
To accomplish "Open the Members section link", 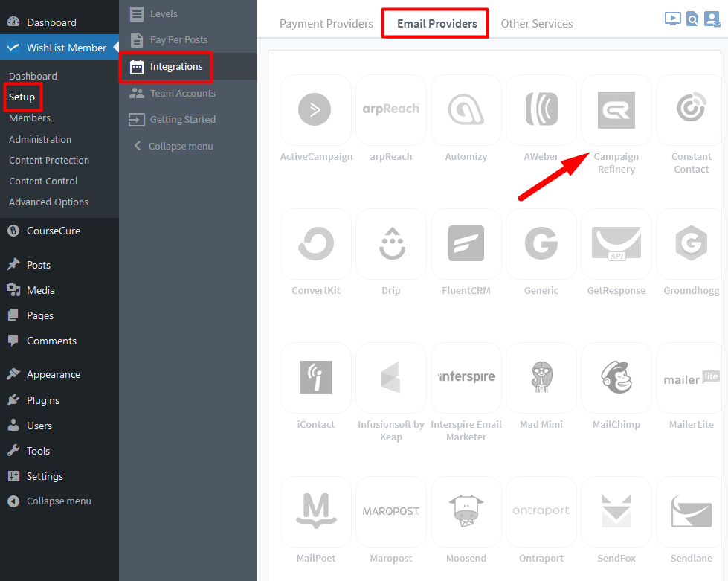I will [30, 118].
